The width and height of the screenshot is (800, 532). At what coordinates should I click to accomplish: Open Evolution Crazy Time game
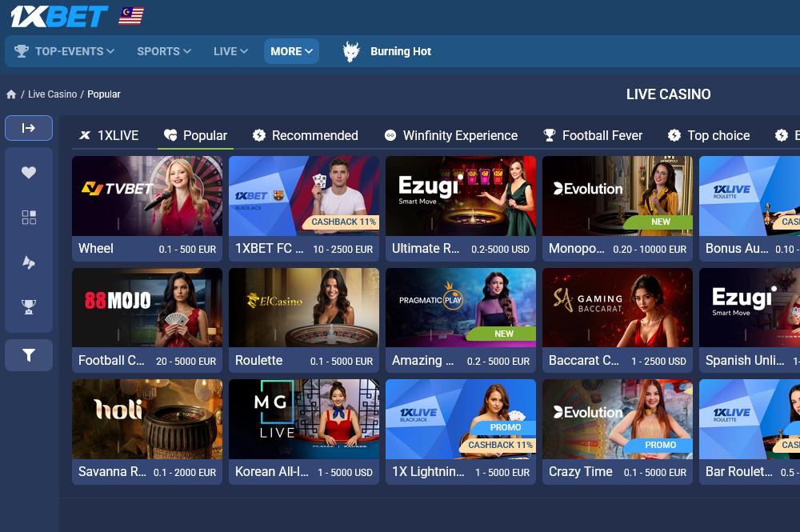point(618,432)
